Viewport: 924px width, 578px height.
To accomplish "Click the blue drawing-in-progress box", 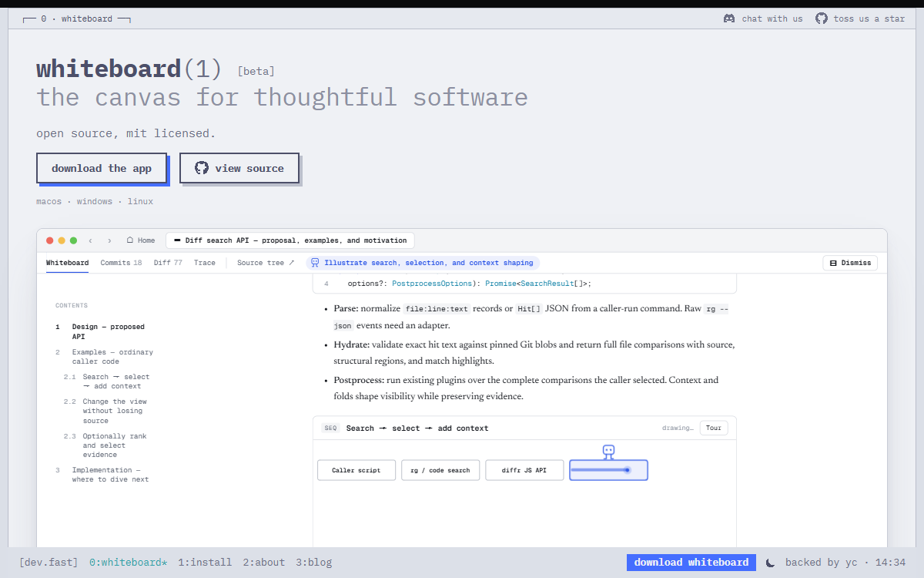I will pyautogui.click(x=608, y=470).
